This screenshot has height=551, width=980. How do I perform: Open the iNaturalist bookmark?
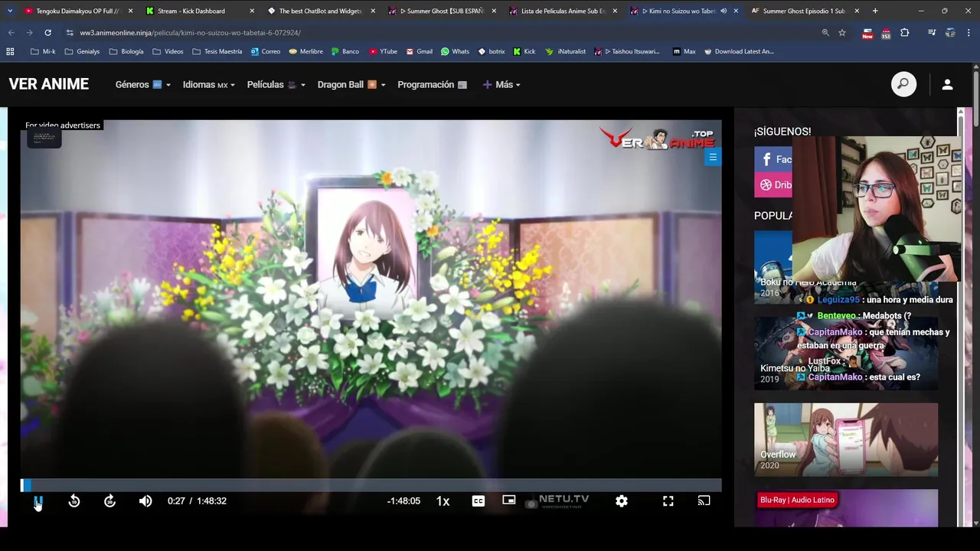tap(566, 51)
